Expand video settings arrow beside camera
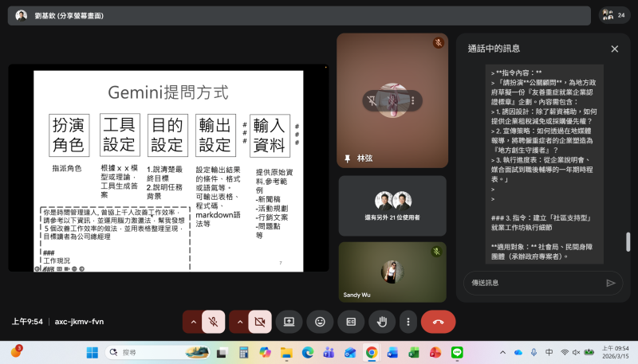This screenshot has width=638, height=364. (x=238, y=322)
